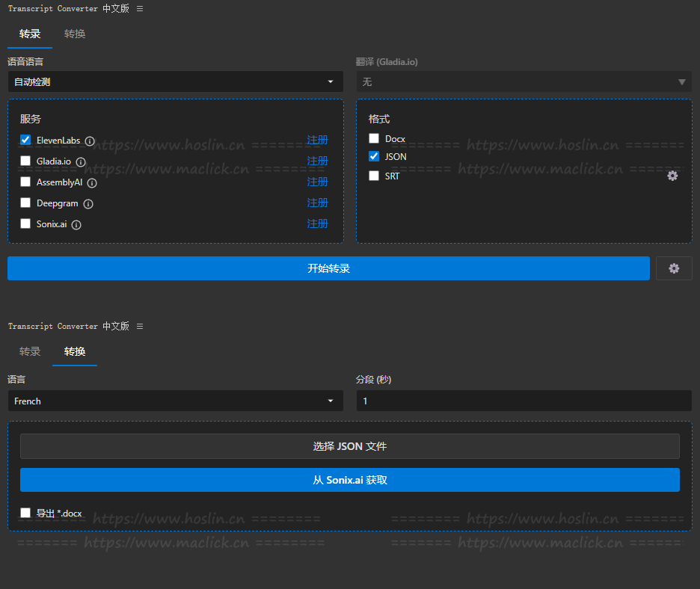The height and width of the screenshot is (589, 700).
Task: Click info icon next to Gladia.io
Action: [81, 162]
